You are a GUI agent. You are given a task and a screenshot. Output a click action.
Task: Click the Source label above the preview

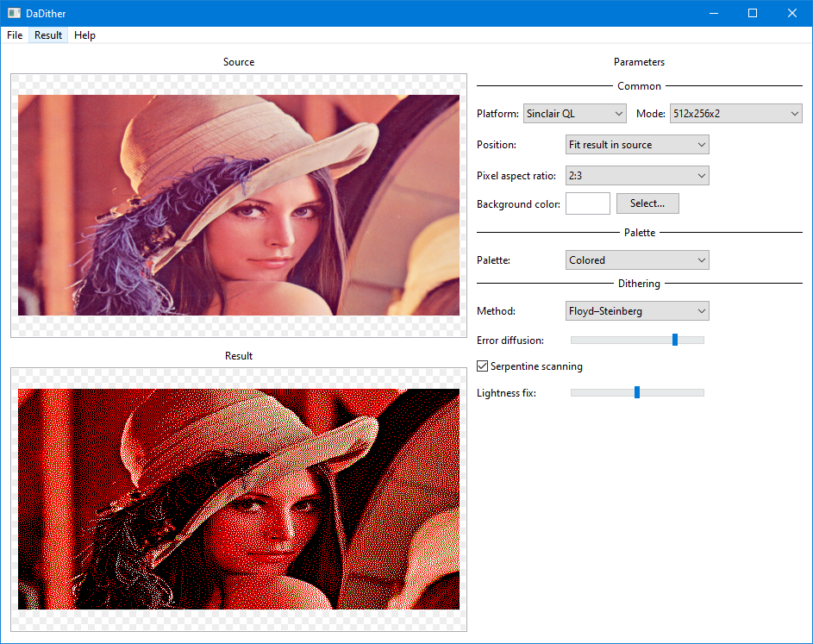tap(239, 62)
